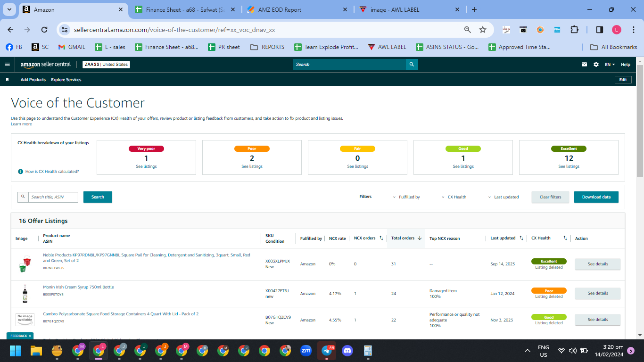Open the mail messages icon
The image size is (644, 362).
[585, 65]
